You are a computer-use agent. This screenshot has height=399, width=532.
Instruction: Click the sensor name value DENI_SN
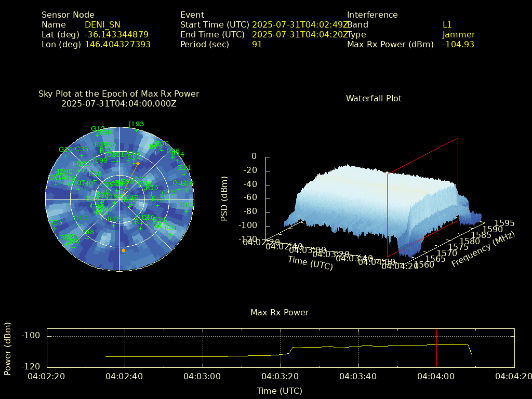pyautogui.click(x=102, y=25)
